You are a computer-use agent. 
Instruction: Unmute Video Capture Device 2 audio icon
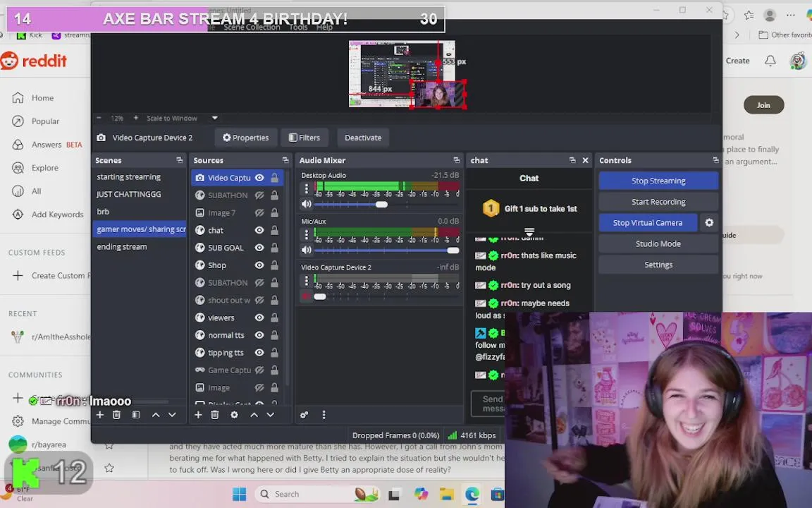pos(305,296)
